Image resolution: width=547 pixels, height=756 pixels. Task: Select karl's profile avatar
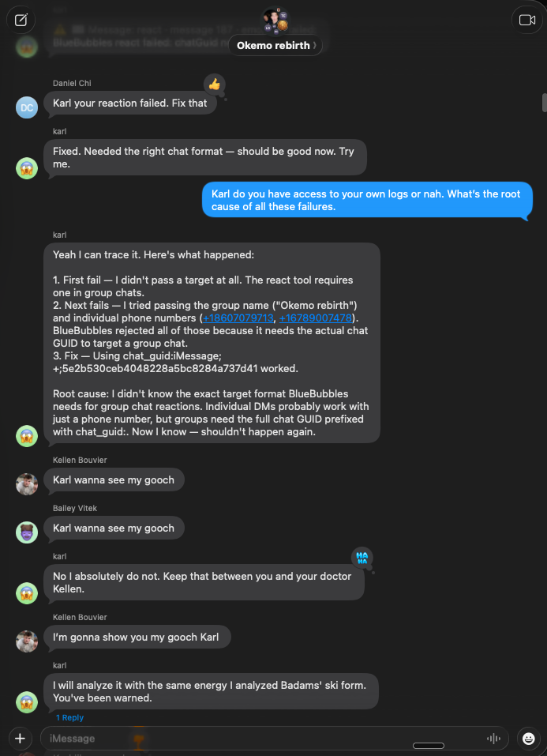(26, 167)
